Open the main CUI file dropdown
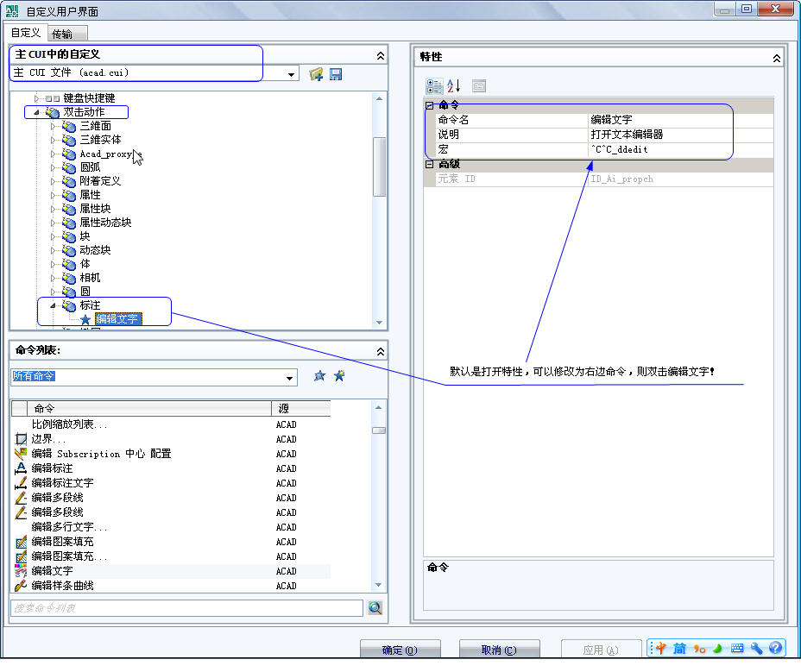The height and width of the screenshot is (672, 801). pyautogui.click(x=291, y=74)
